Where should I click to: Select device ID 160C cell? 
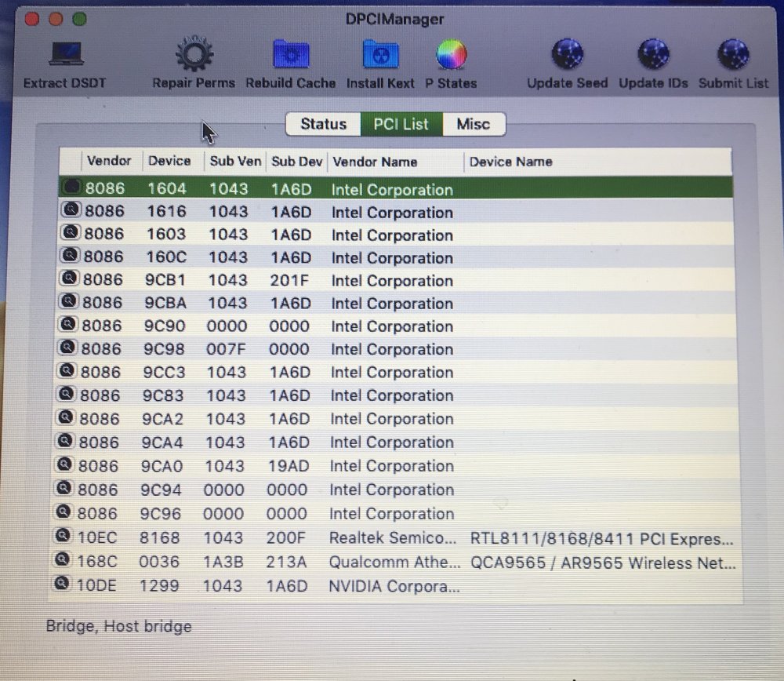166,257
